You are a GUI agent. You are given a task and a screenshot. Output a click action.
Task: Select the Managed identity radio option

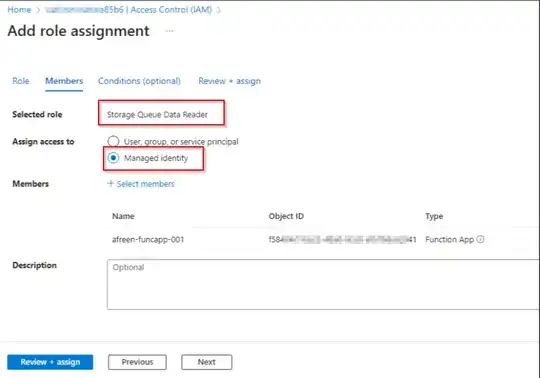(x=113, y=158)
